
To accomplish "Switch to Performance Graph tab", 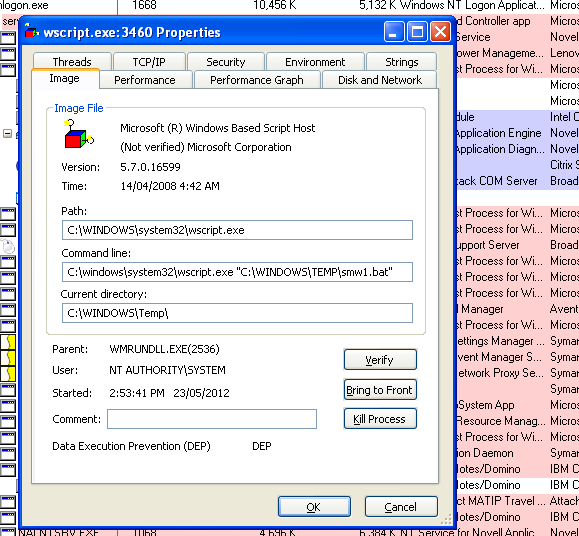I will point(257,80).
